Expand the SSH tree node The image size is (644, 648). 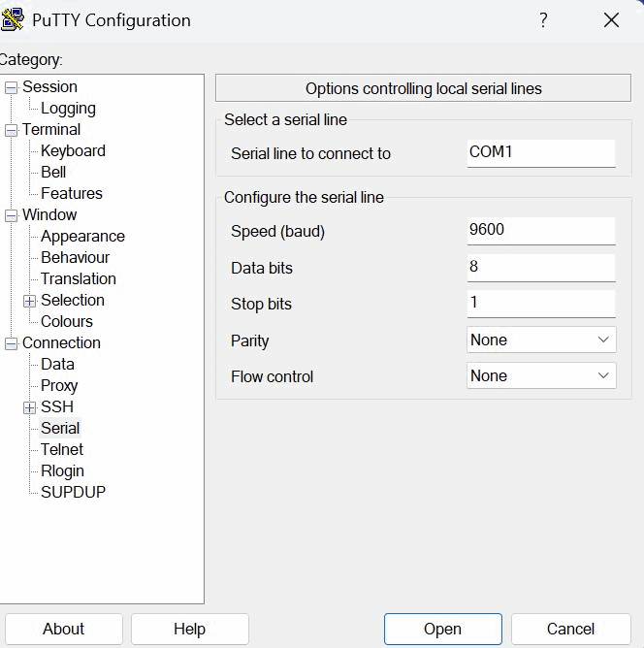point(29,407)
